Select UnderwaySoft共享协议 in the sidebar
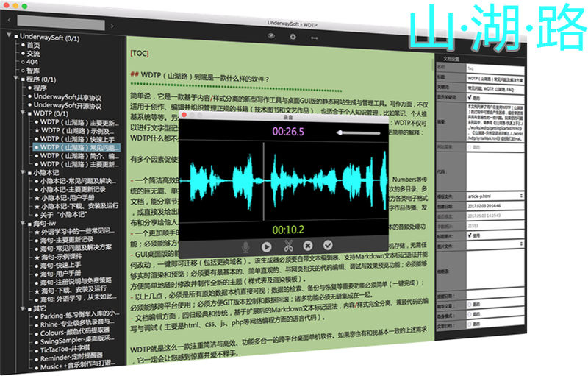This screenshot has width=588, height=376. tap(67, 96)
